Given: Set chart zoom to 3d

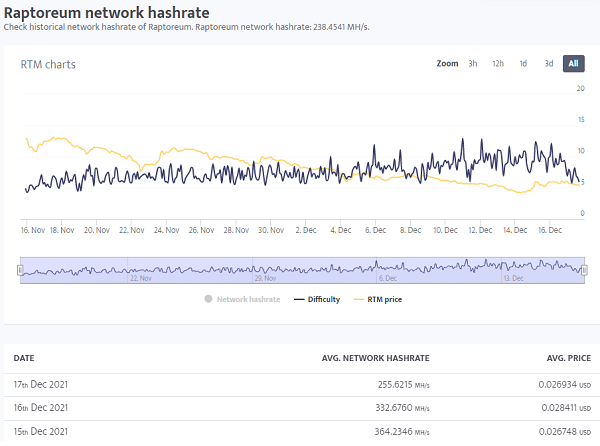Looking at the screenshot, I should (549, 63).
